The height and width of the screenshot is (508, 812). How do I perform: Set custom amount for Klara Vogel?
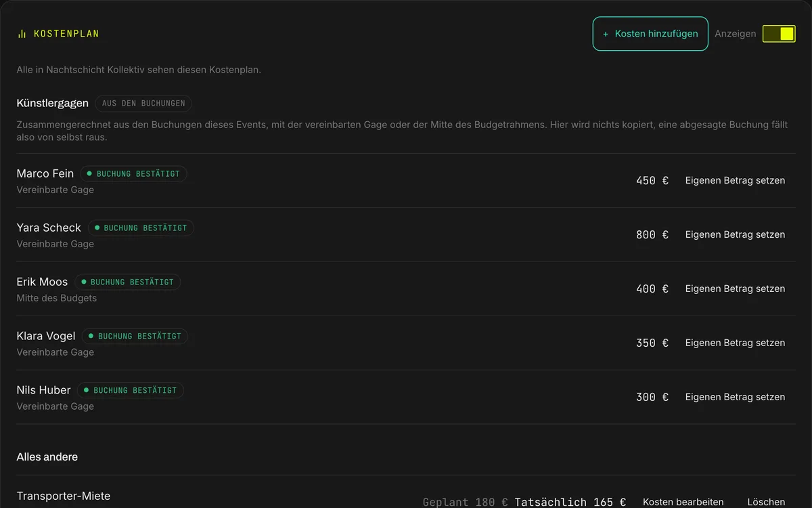coord(735,343)
